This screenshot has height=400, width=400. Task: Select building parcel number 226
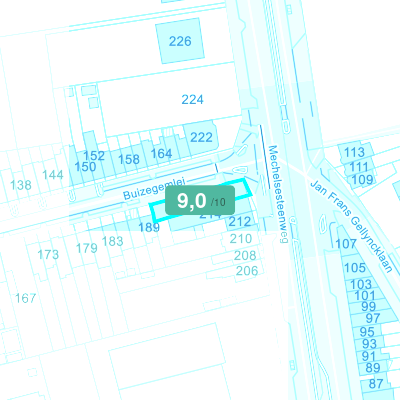pos(180,41)
